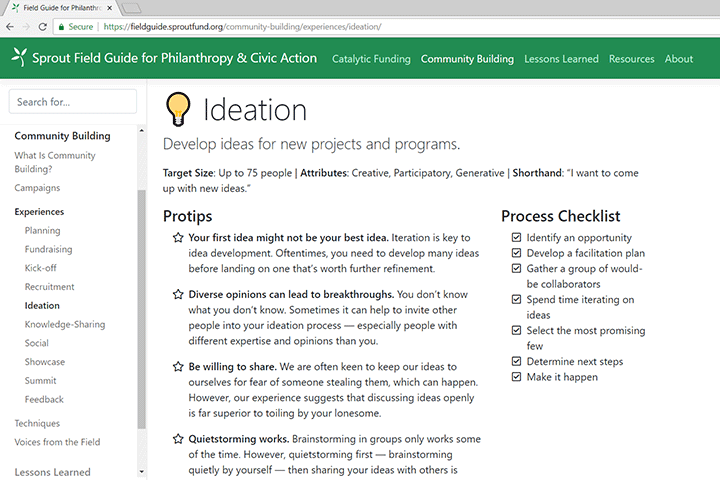Toggle 'Identify an opportunity' checkbox
720x480 pixels.
click(516, 238)
